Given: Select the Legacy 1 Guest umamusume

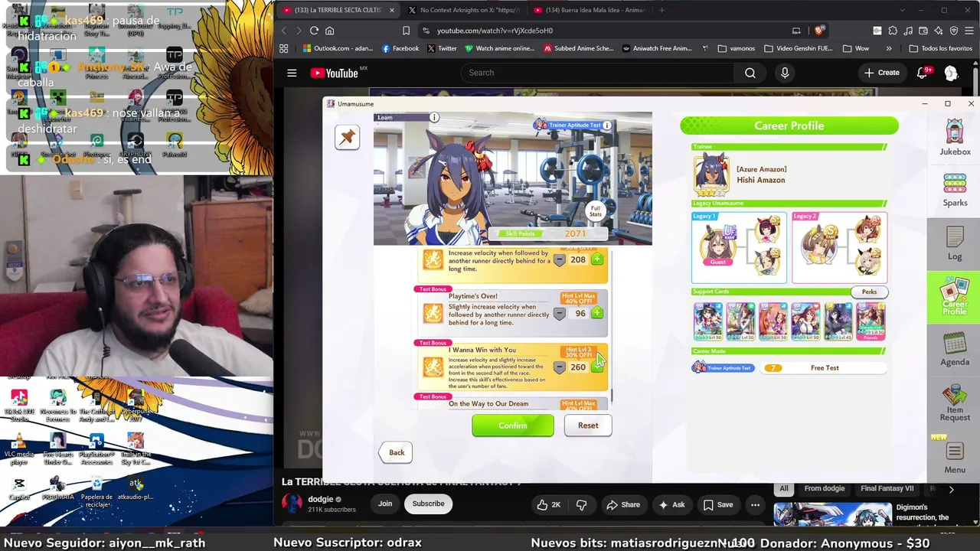Looking at the screenshot, I should 718,246.
